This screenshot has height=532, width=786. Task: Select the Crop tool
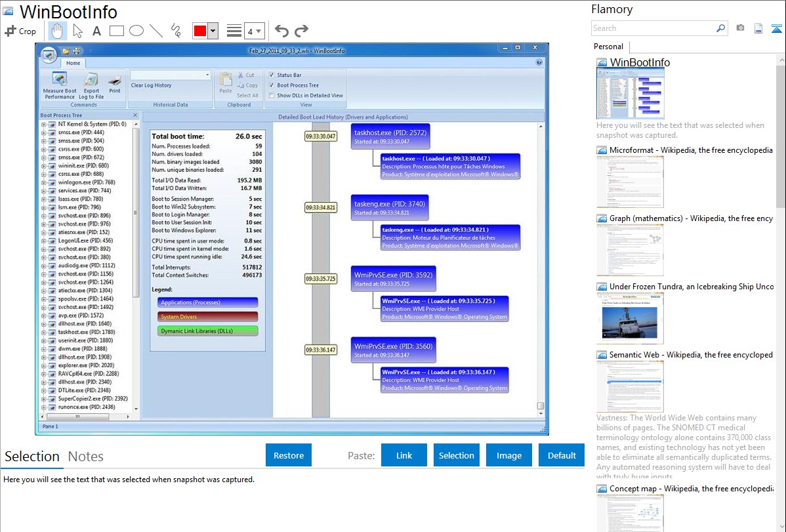tap(20, 31)
